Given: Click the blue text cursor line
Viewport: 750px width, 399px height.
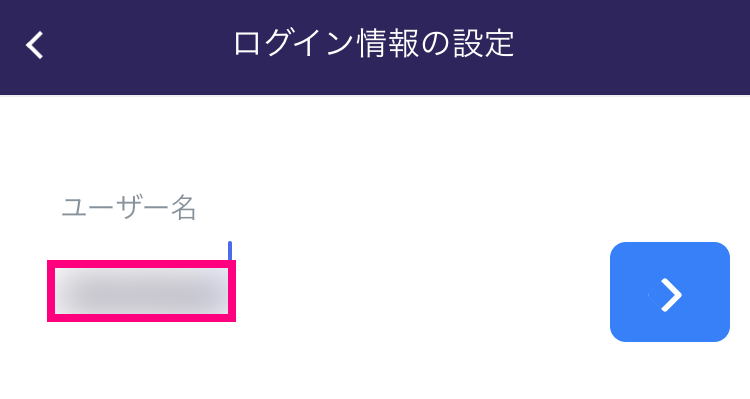Looking at the screenshot, I should click(x=230, y=251).
